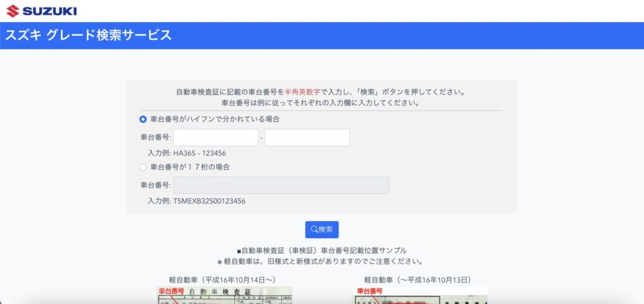The width and height of the screenshot is (644, 304).
Task: Click the 軽自動車（～平成16年10月13日） caption
Action: pos(420,280)
